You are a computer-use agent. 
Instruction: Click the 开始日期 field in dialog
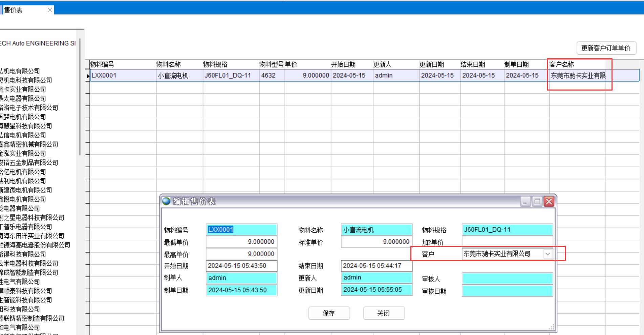pyautogui.click(x=241, y=266)
